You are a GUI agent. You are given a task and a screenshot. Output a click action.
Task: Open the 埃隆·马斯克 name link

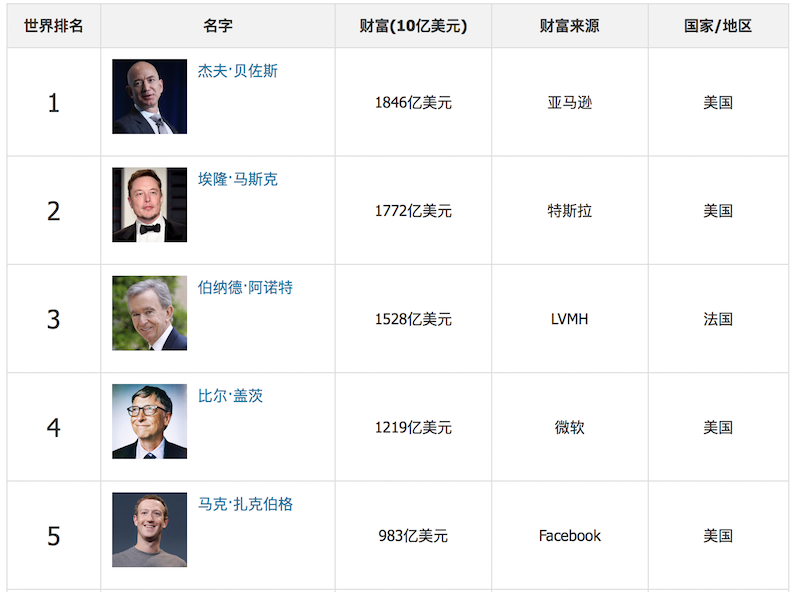(x=237, y=179)
